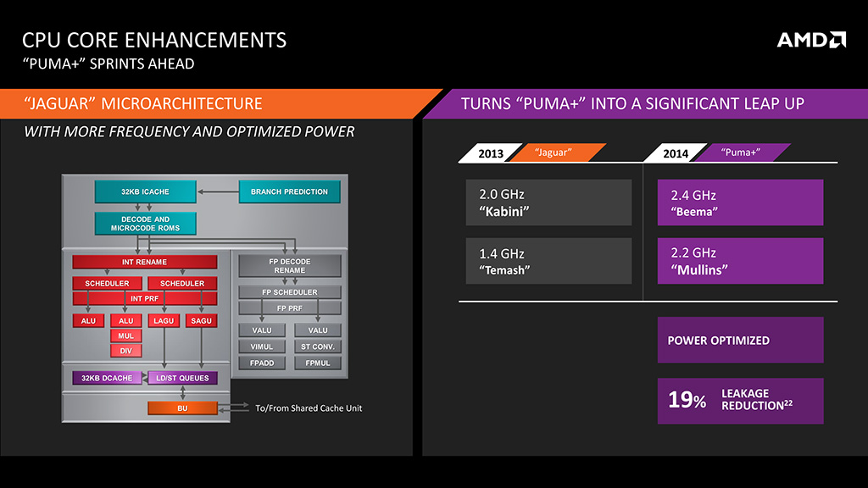Select the 2.2 GHz "Mullins" box

(740, 261)
